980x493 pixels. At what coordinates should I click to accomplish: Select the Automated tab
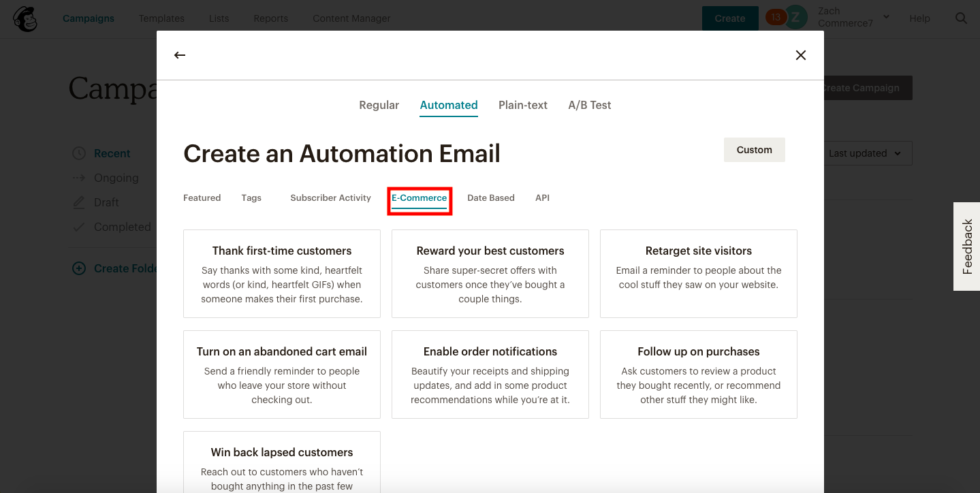pyautogui.click(x=449, y=106)
